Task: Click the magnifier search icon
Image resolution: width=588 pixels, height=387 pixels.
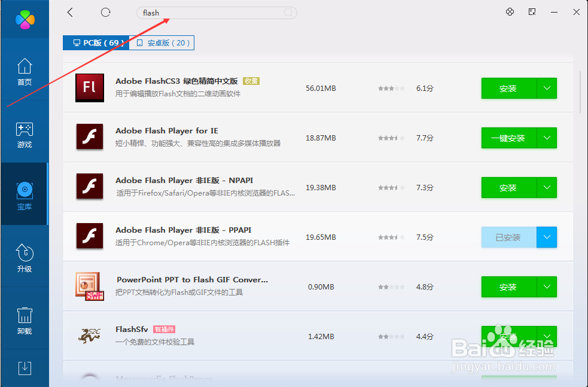Action: pyautogui.click(x=288, y=13)
